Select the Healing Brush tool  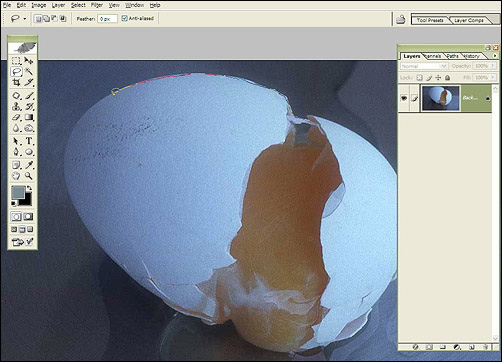tap(16, 96)
